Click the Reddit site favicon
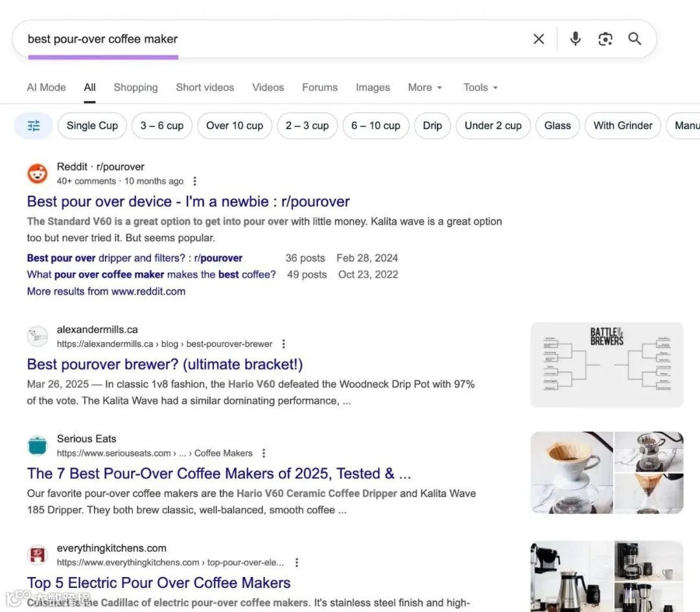700x612 pixels. [38, 174]
